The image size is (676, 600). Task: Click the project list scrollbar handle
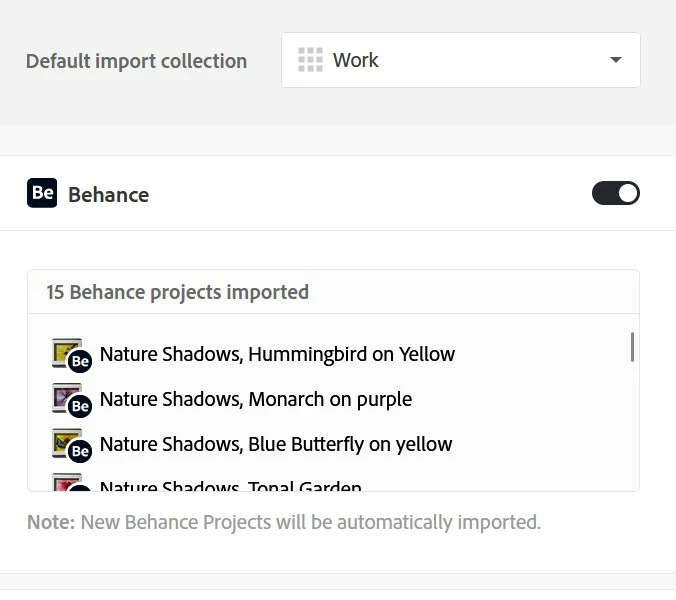(x=632, y=346)
